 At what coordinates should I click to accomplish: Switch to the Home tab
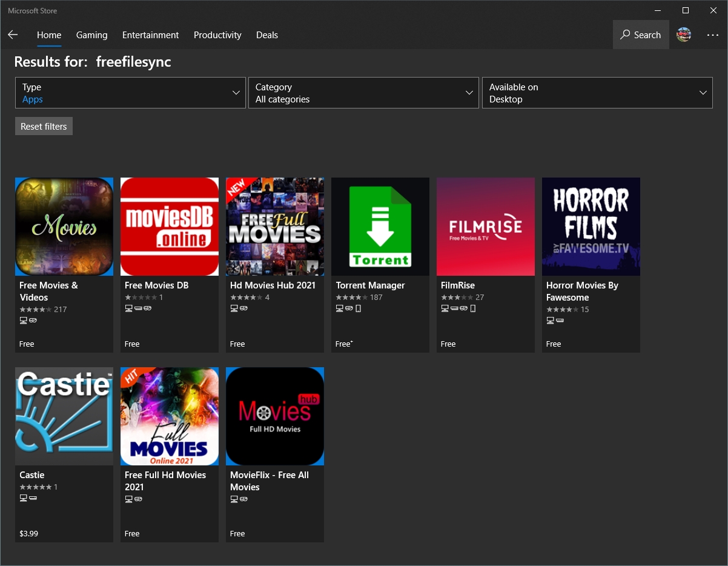[49, 35]
